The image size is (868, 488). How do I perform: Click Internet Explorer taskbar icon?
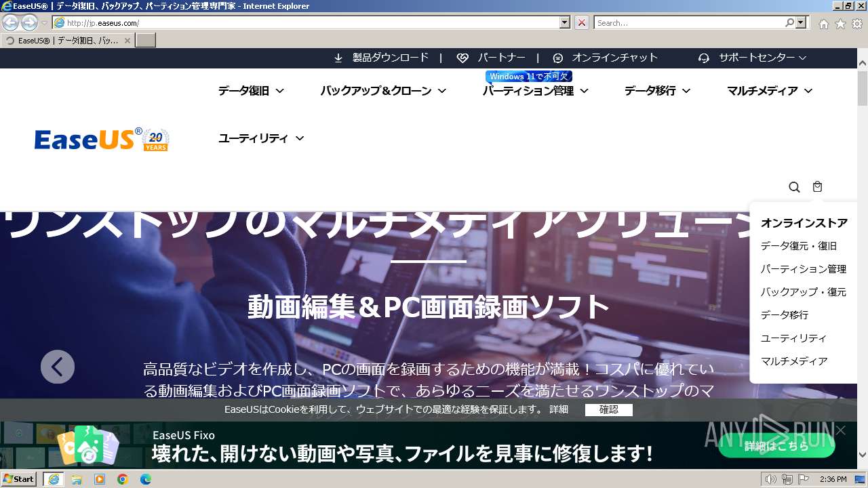54,479
